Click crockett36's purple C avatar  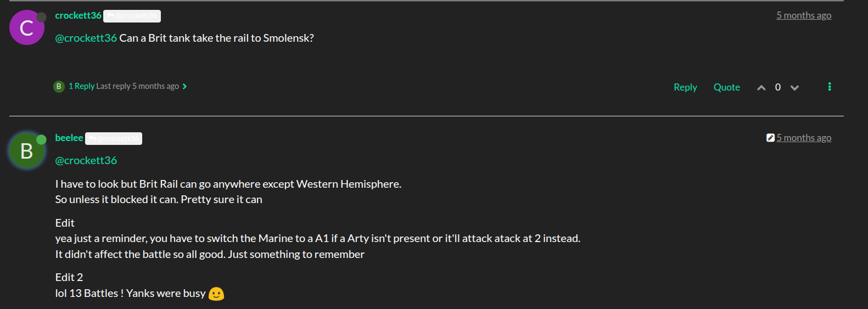[x=26, y=28]
